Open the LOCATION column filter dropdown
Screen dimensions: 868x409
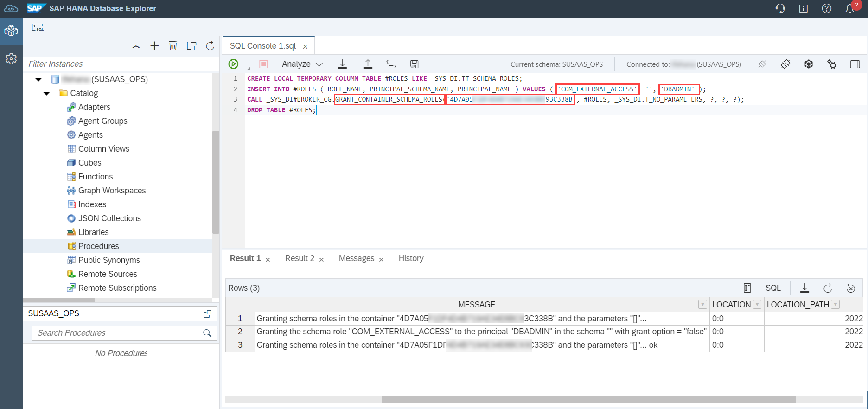tap(757, 305)
